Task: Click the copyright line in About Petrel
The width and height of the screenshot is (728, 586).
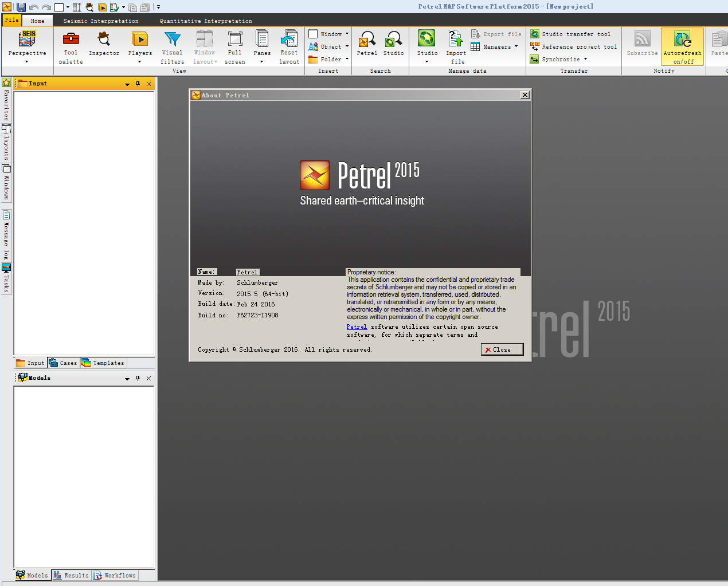Action: (x=285, y=349)
